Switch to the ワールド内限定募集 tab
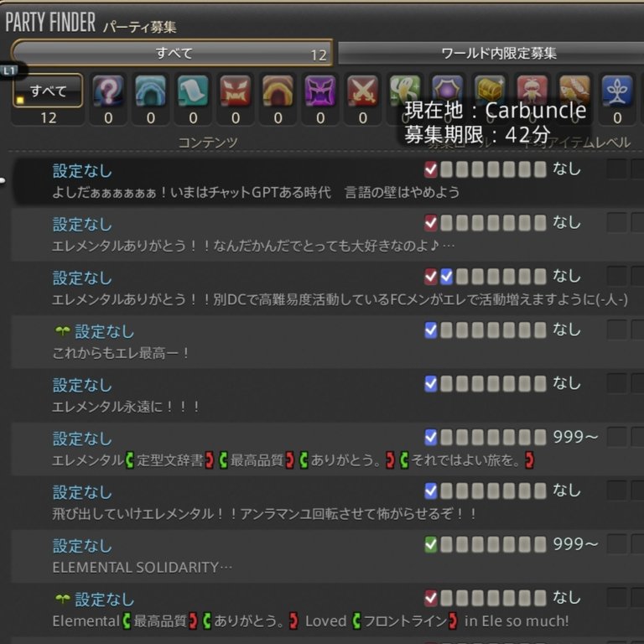The width and height of the screenshot is (644, 644). click(x=491, y=53)
